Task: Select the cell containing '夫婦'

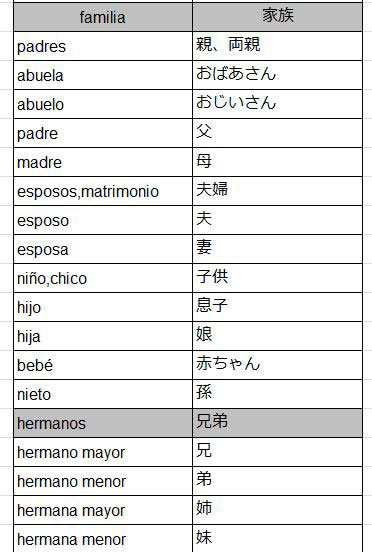Action: 277,191
